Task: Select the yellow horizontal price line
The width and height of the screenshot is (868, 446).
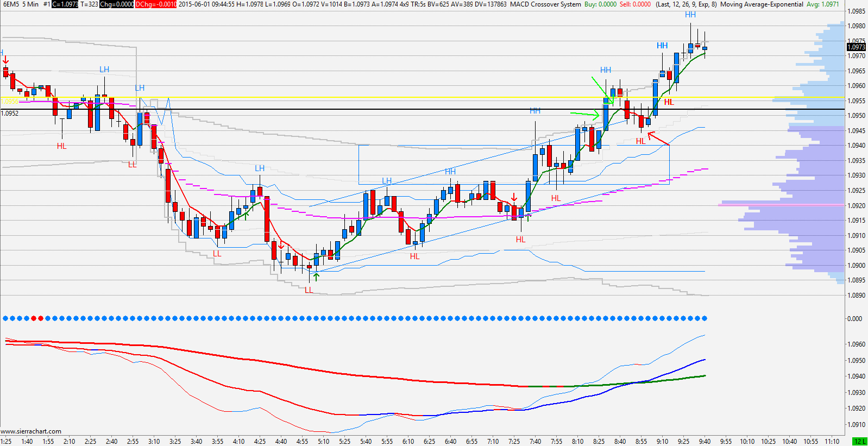Action: 423,97
